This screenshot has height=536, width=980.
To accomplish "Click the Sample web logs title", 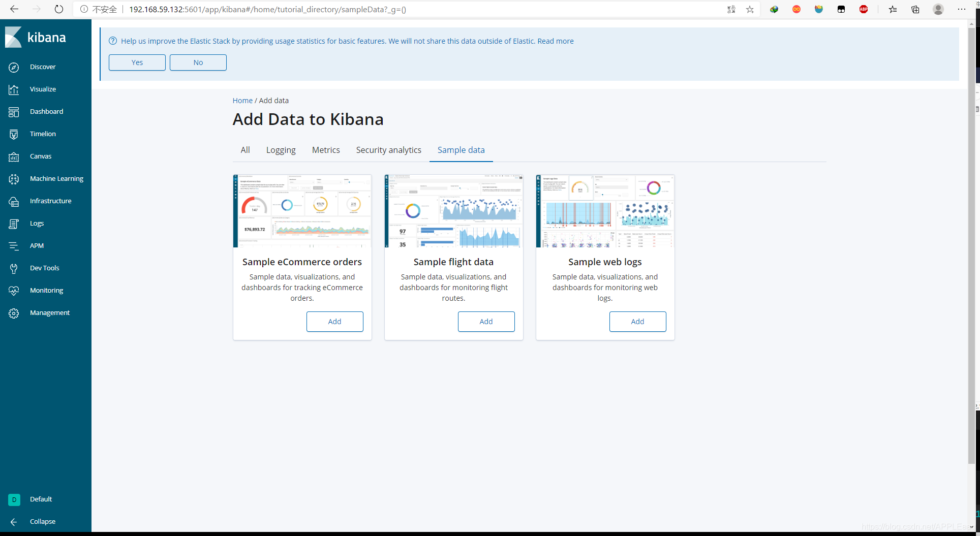I will (x=605, y=262).
